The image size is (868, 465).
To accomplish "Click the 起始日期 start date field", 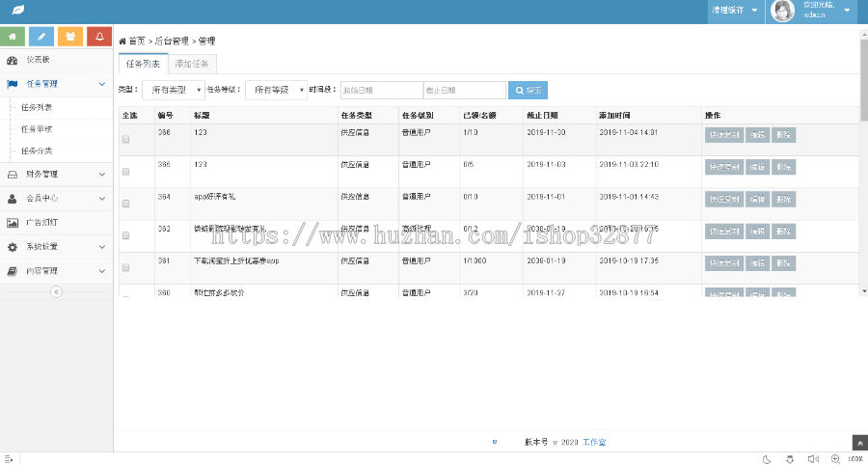I will pos(382,91).
